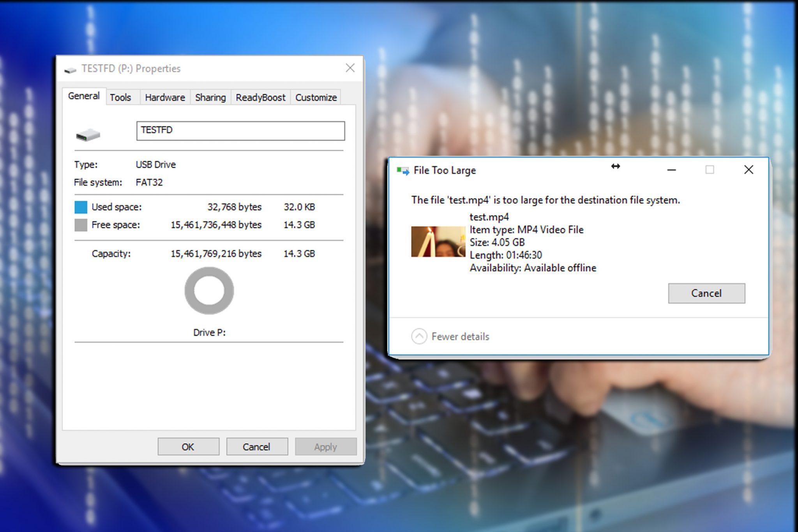Click the gray Free space color swatch
The image size is (798, 532).
pyautogui.click(x=81, y=225)
